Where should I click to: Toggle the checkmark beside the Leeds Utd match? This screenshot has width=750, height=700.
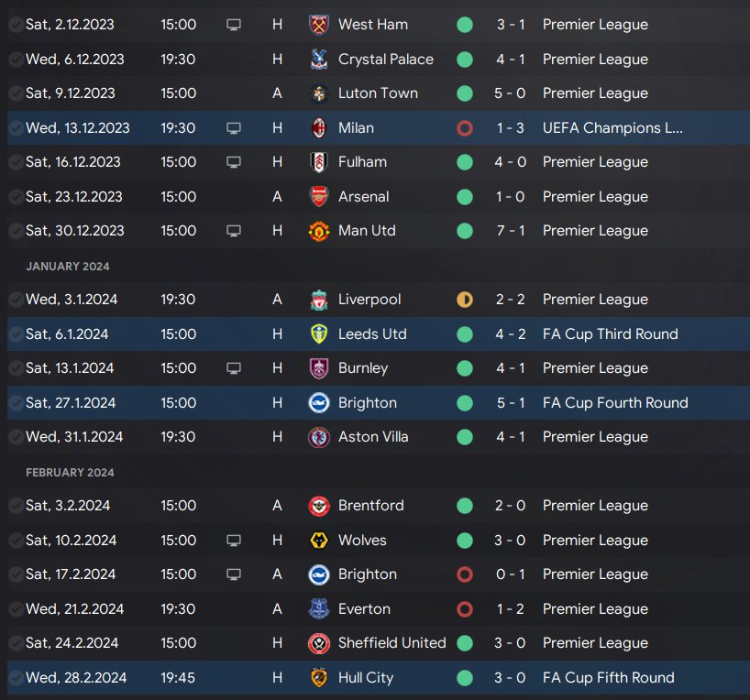16,334
